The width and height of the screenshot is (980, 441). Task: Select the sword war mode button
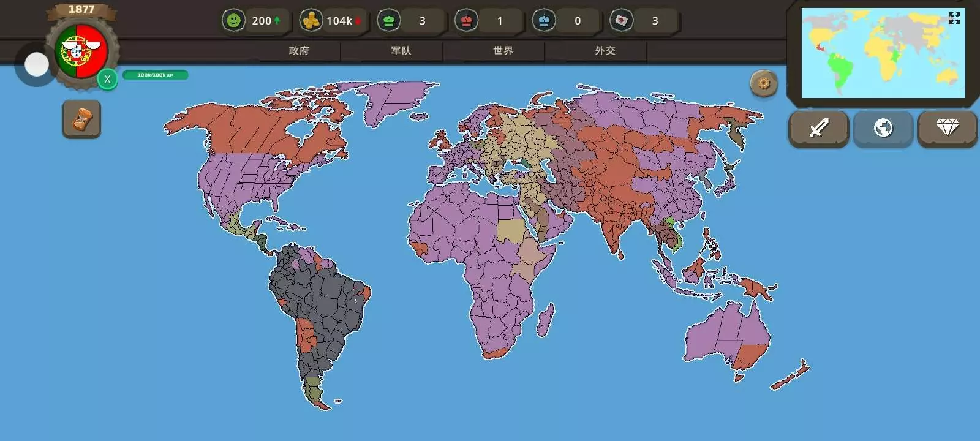coord(818,128)
